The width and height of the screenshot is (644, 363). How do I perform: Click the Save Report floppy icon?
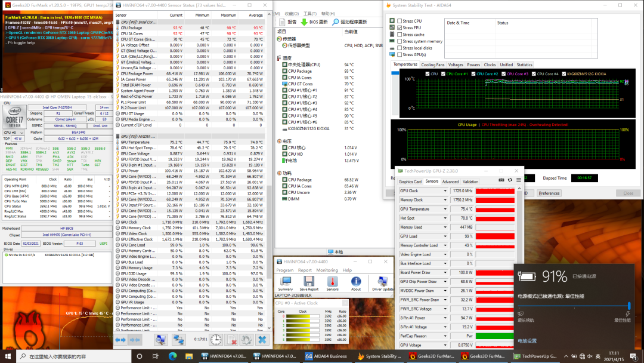coord(309,282)
